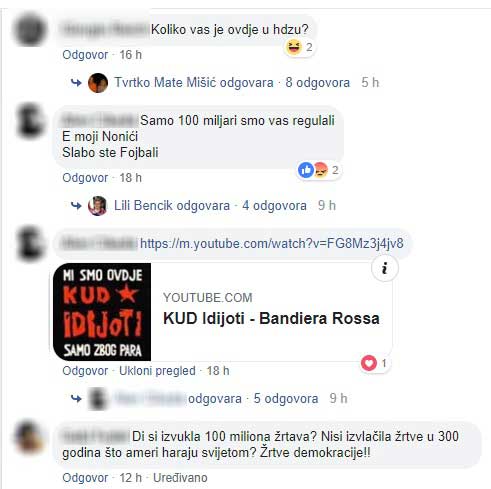
Task: Expand the 8 odgovora replies thread
Action: 318,82
